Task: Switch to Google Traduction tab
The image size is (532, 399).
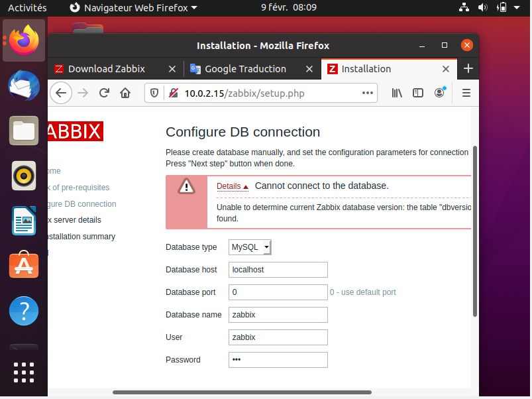Action: tap(245, 69)
